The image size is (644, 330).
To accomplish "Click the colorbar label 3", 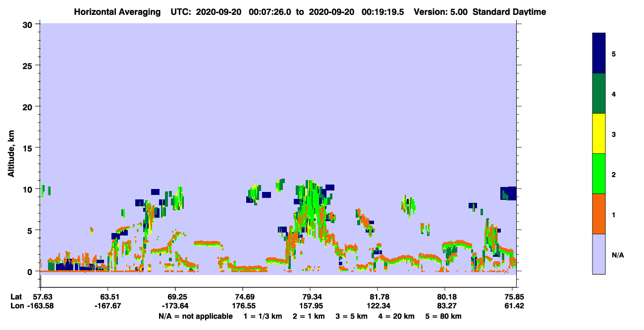I will (614, 134).
